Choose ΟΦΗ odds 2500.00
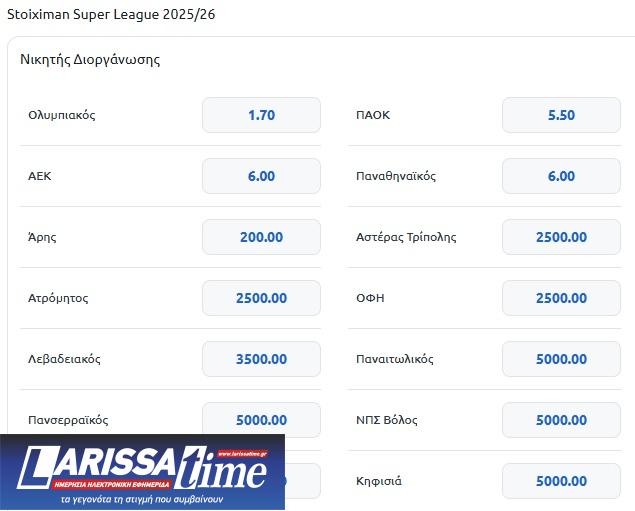The width and height of the screenshot is (635, 511). (561, 298)
